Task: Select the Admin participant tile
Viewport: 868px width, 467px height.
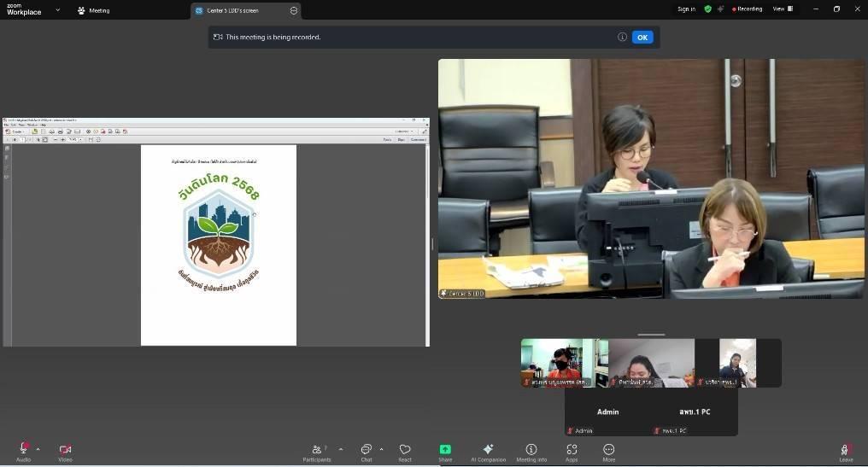Action: 607,412
